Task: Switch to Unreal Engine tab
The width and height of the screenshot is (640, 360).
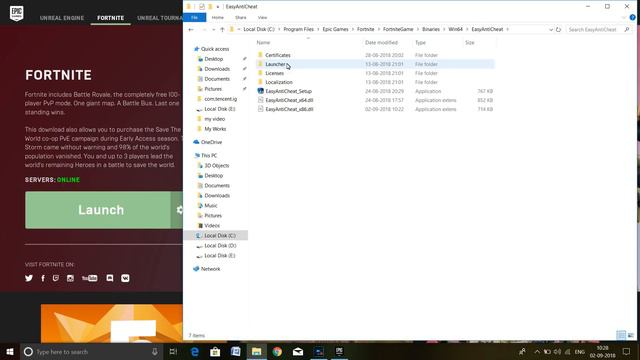Action: [x=62, y=18]
